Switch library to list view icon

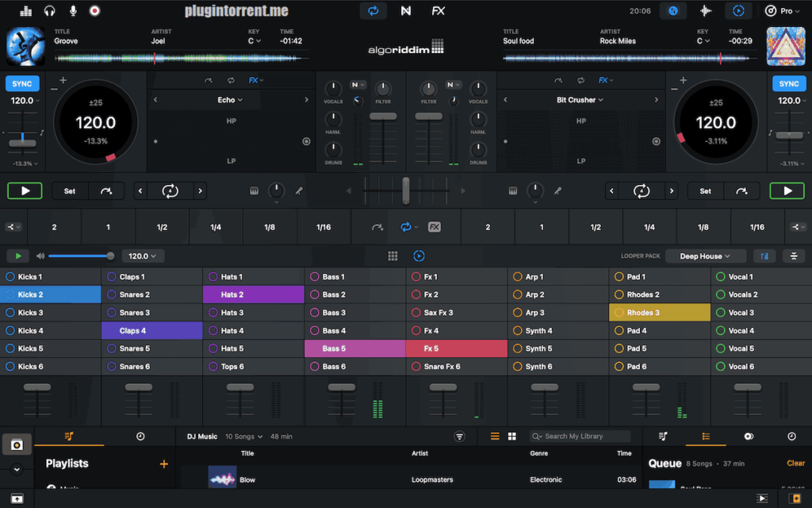495,437
